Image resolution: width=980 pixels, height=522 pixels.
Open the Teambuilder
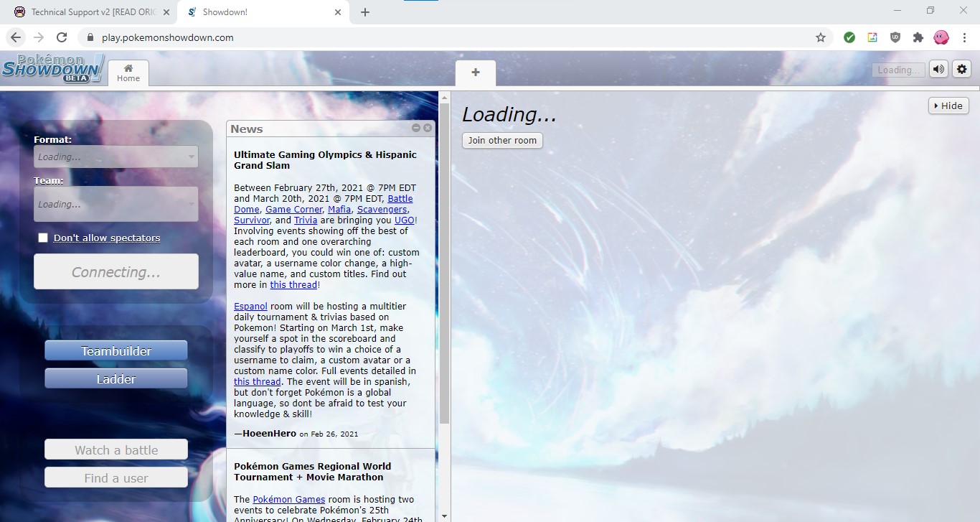(116, 350)
